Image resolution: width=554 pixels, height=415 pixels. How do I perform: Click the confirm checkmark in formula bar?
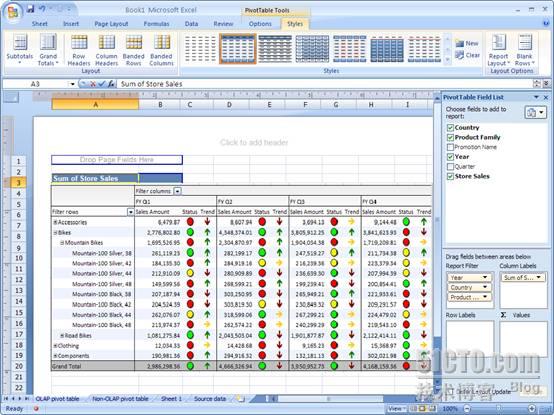[102, 84]
